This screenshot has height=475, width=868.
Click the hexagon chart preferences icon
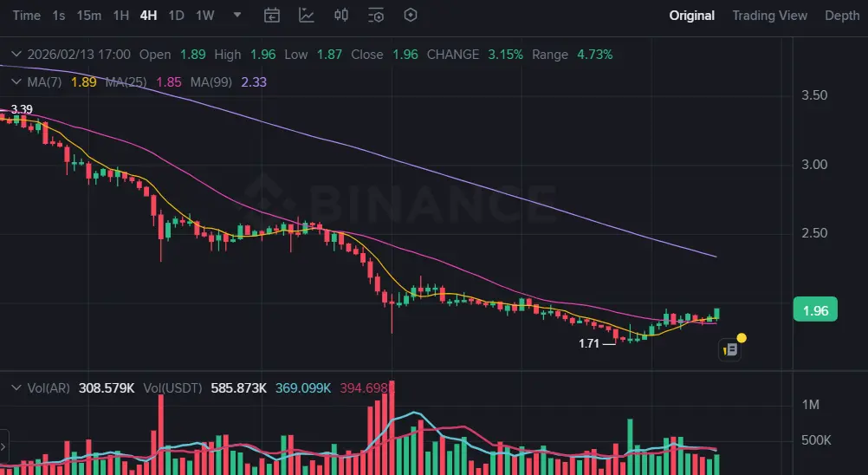[411, 15]
